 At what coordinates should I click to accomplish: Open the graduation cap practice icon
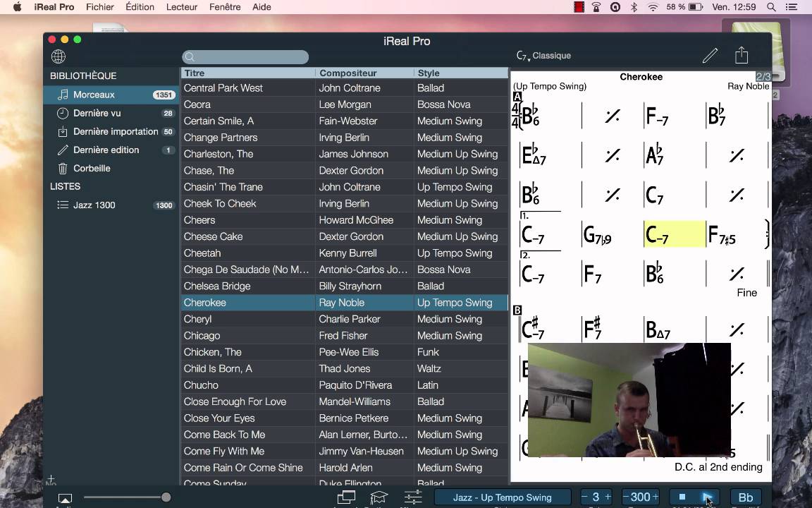pos(379,497)
